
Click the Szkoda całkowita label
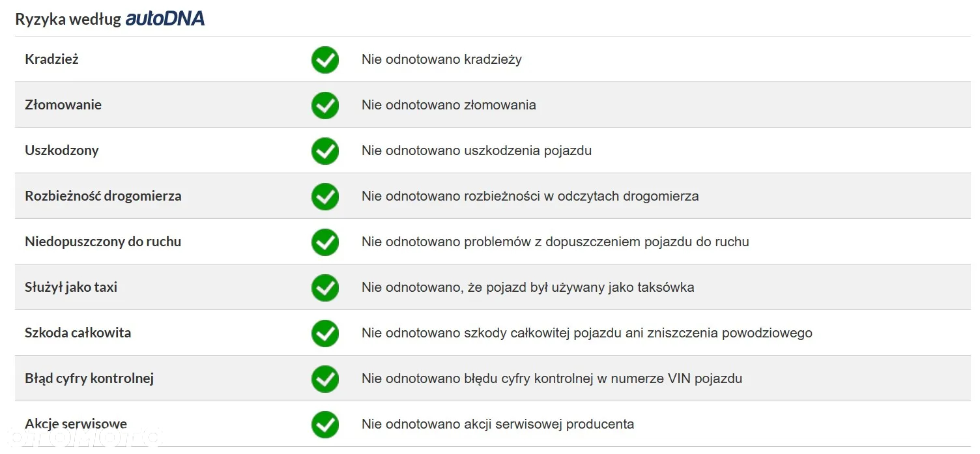coord(78,333)
